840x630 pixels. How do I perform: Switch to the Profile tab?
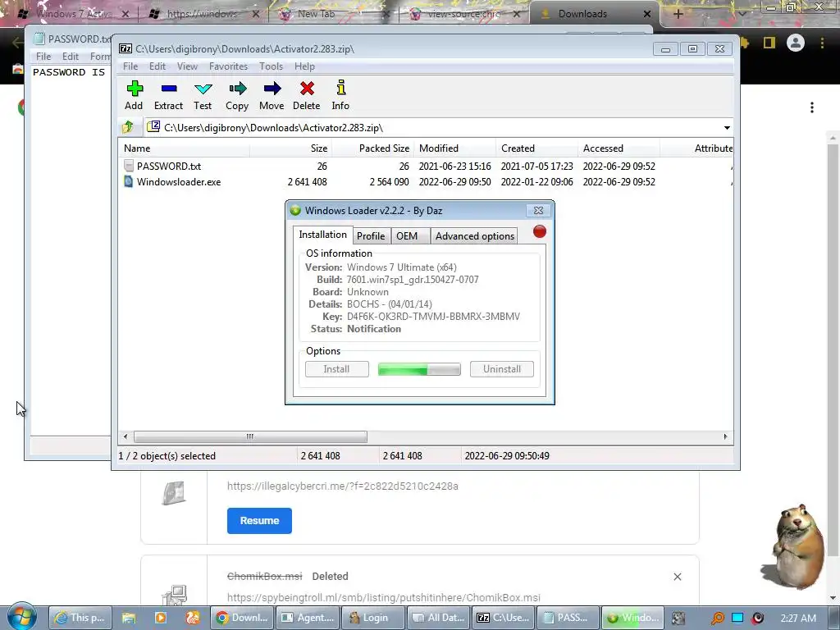click(371, 236)
